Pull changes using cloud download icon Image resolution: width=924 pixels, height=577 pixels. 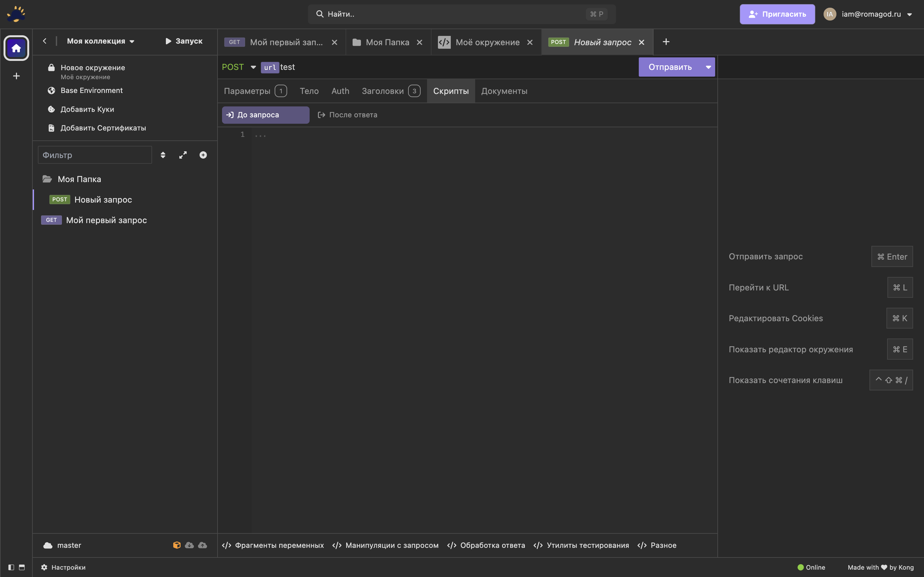189,545
